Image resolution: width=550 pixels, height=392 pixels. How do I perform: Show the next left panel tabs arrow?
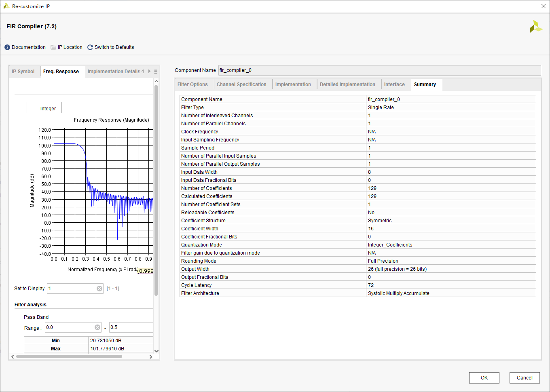tap(149, 72)
